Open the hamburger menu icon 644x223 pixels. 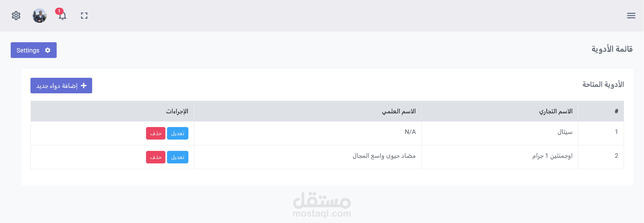[631, 16]
